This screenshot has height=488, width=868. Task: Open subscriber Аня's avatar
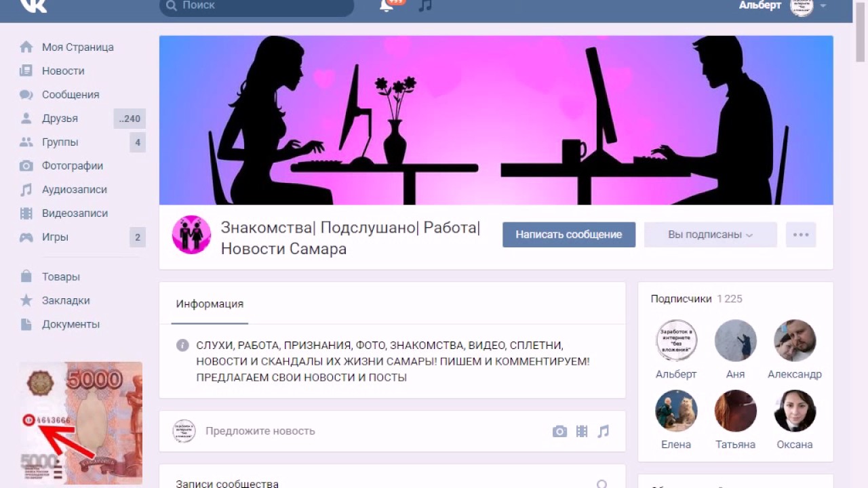point(736,340)
